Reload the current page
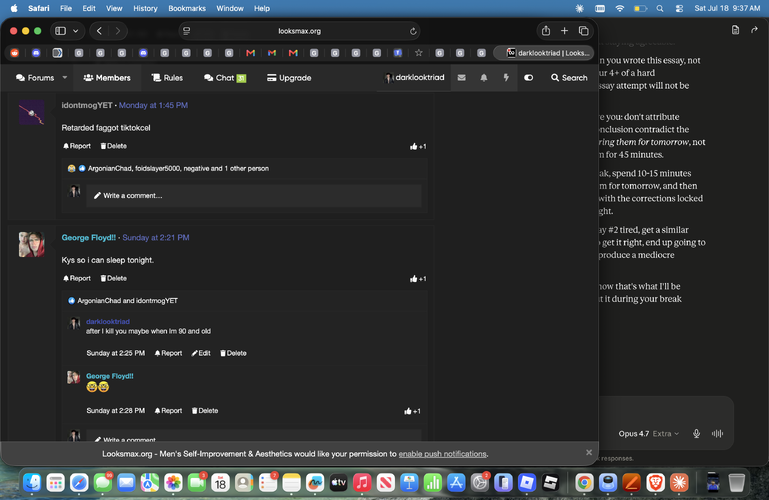This screenshot has width=769, height=500. pos(413,31)
